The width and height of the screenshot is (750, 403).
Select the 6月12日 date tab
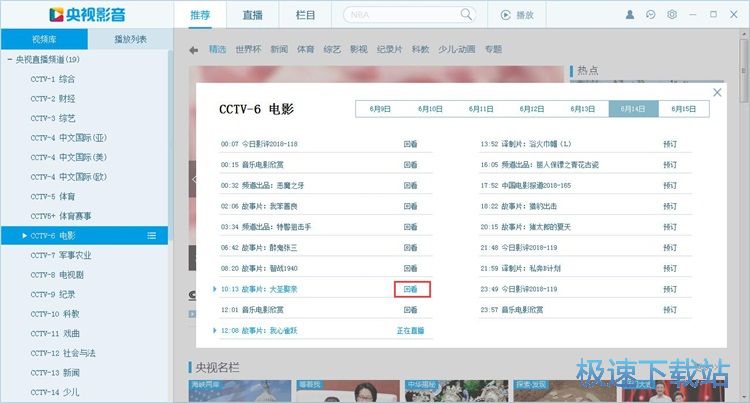[x=532, y=109]
